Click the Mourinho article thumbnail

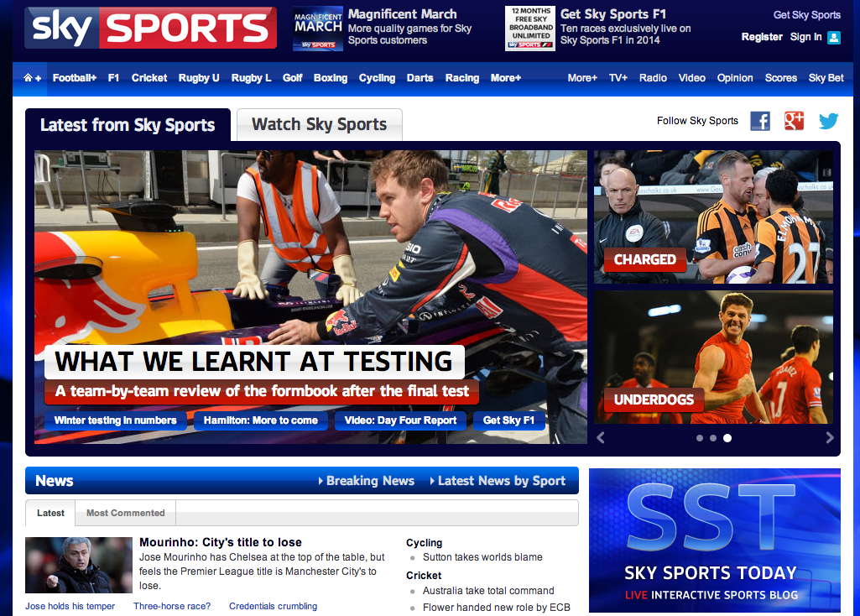click(x=78, y=565)
